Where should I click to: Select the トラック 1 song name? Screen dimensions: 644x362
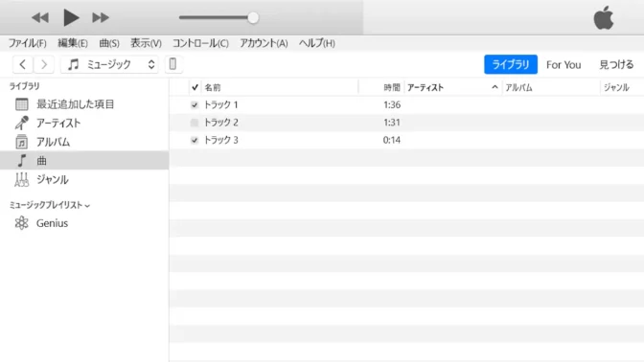click(x=221, y=105)
